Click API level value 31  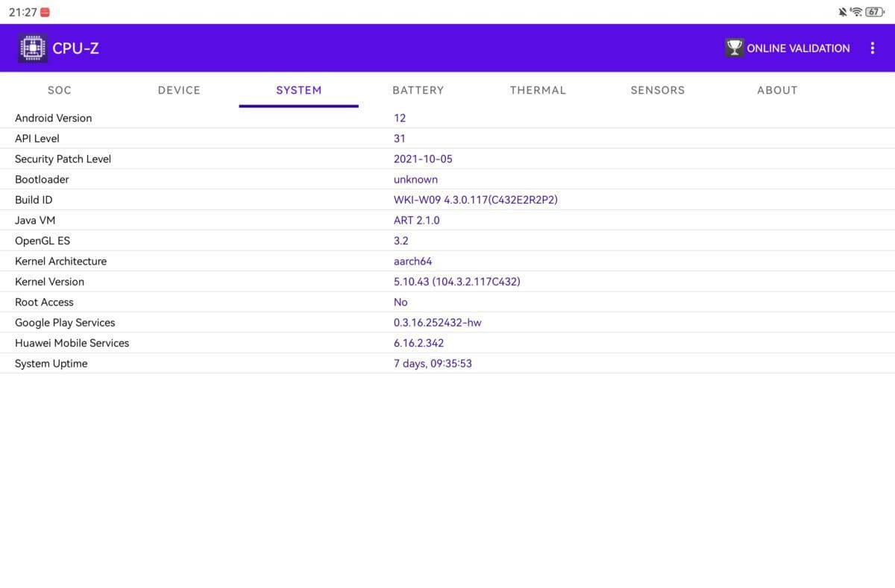pos(400,139)
